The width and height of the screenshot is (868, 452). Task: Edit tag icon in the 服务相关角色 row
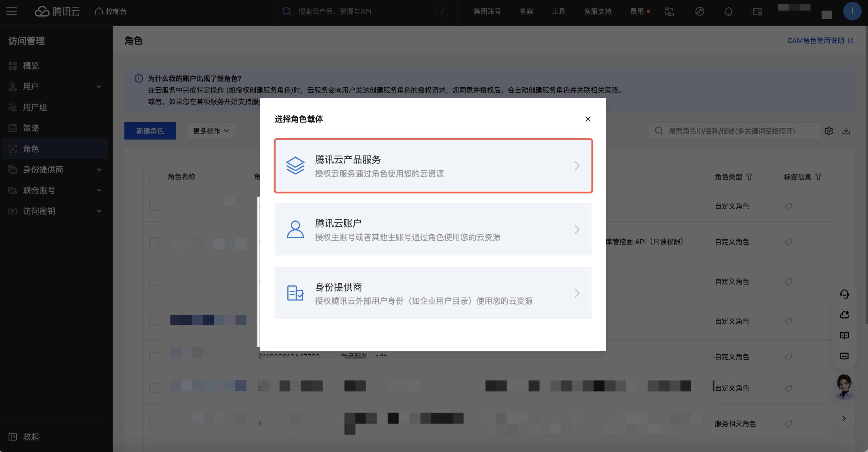coord(788,424)
